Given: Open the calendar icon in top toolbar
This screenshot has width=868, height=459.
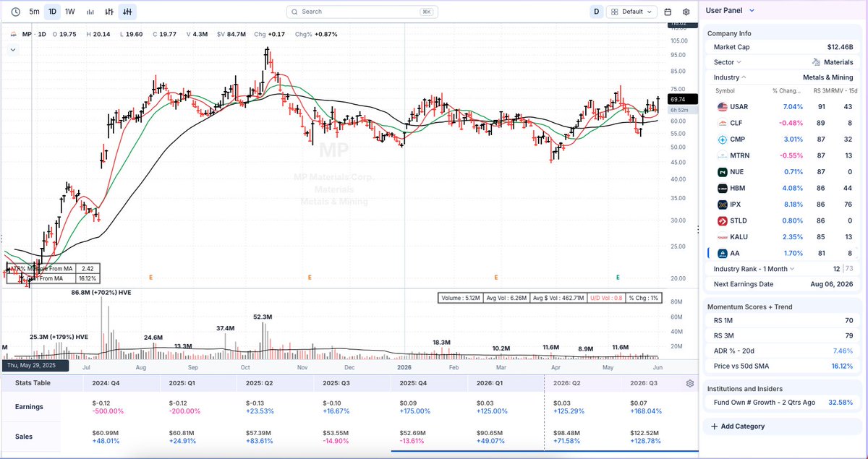Looking at the screenshot, I should click(668, 12).
